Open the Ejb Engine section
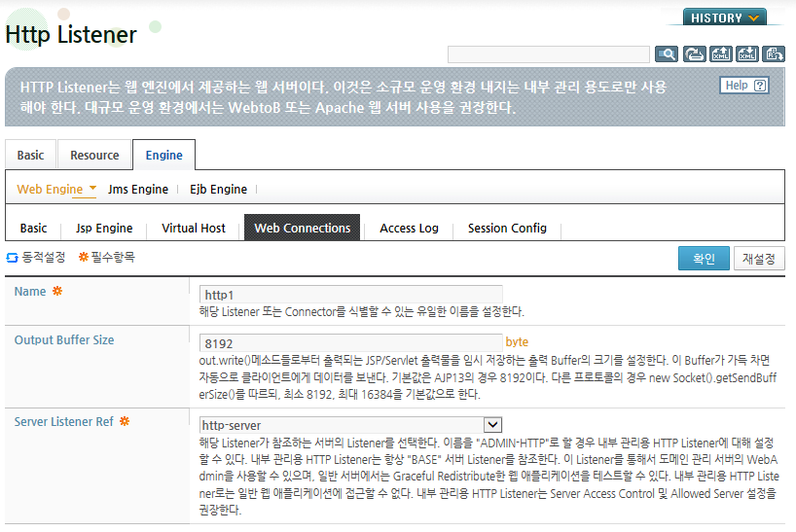This screenshot has height=532, width=796. 218,190
